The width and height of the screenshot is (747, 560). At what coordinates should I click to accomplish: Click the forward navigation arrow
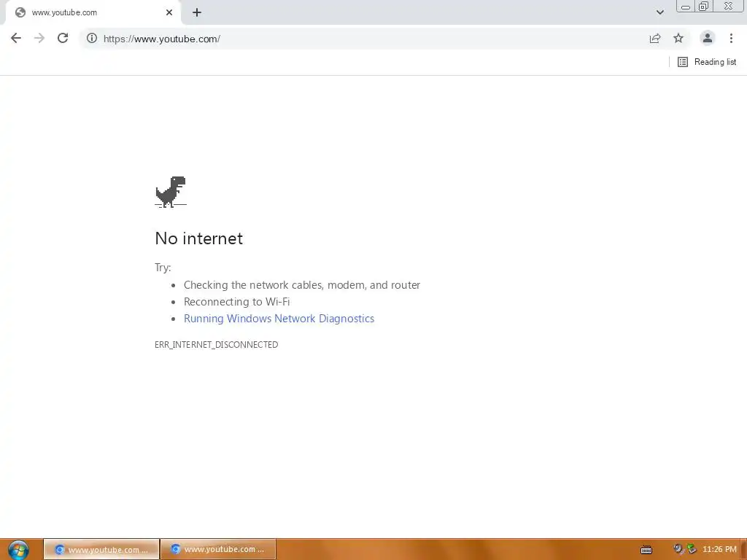[x=39, y=38]
